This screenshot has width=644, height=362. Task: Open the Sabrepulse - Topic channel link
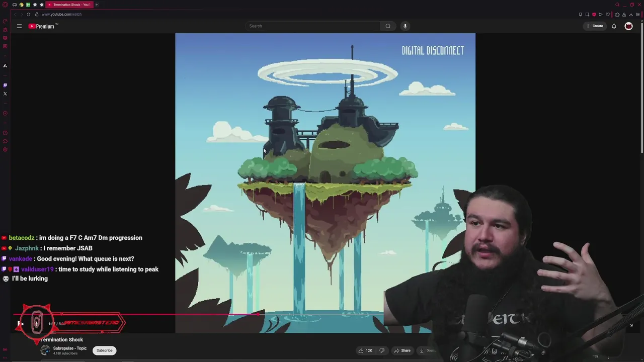click(70, 348)
